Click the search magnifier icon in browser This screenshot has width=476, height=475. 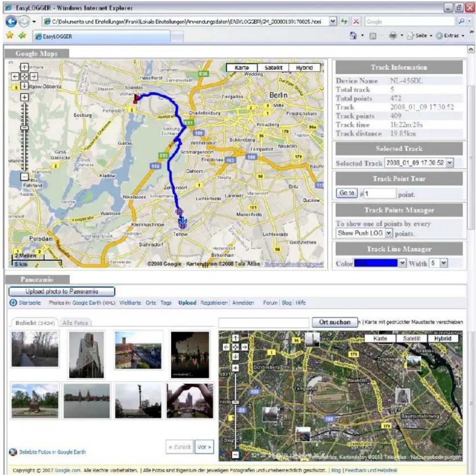[461, 21]
